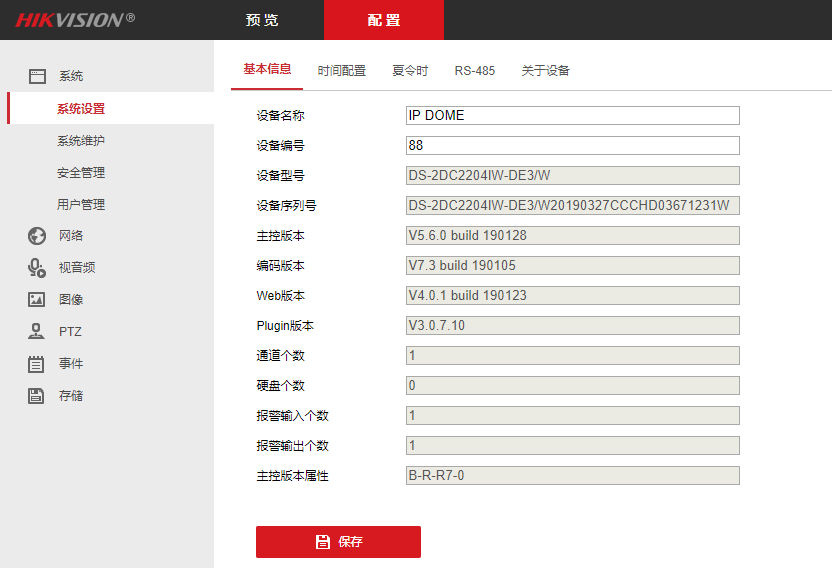Screen dimensions: 832x568
Task: Switch to the 基本信息 tab
Action: [267, 69]
